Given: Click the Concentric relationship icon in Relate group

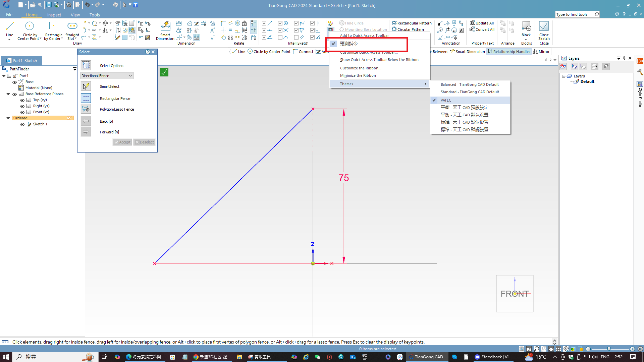Looking at the screenshot, I should (x=237, y=23).
